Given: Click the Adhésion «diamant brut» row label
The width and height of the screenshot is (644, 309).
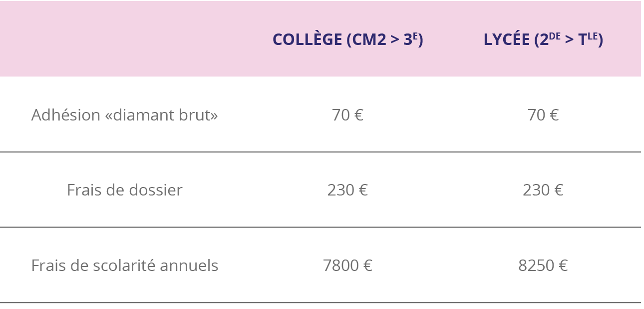Looking at the screenshot, I should [x=125, y=115].
